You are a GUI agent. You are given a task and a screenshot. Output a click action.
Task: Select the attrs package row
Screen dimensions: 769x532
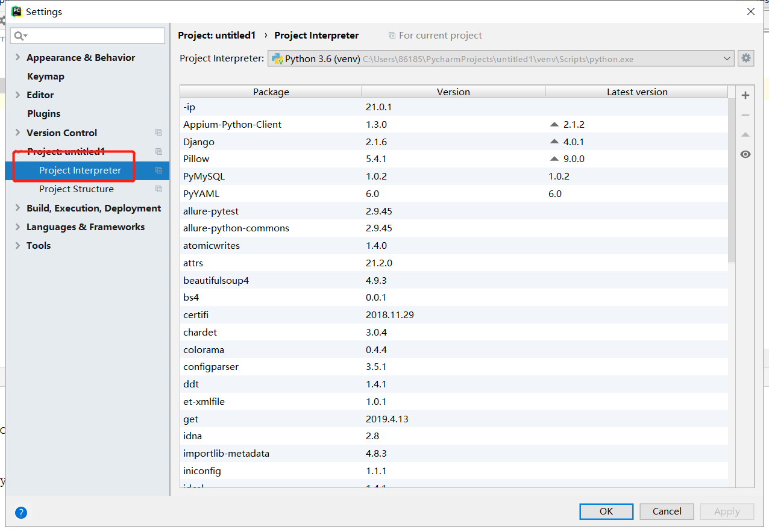click(x=454, y=263)
